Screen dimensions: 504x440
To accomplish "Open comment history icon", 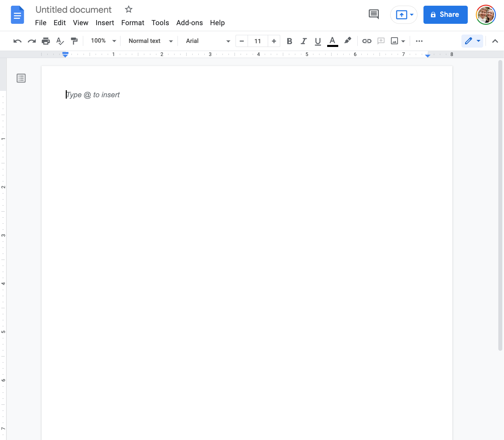I will (373, 14).
